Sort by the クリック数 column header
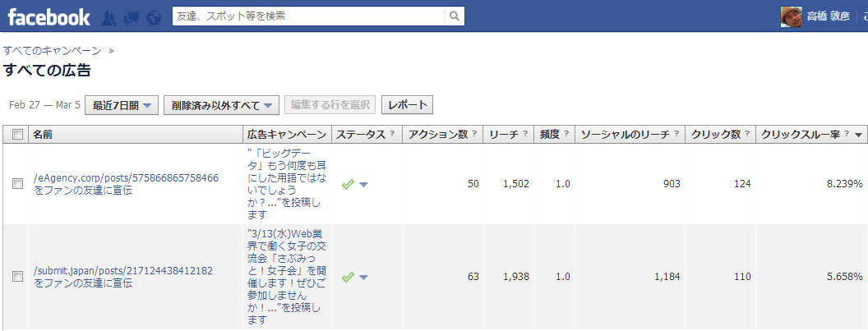 [x=715, y=135]
